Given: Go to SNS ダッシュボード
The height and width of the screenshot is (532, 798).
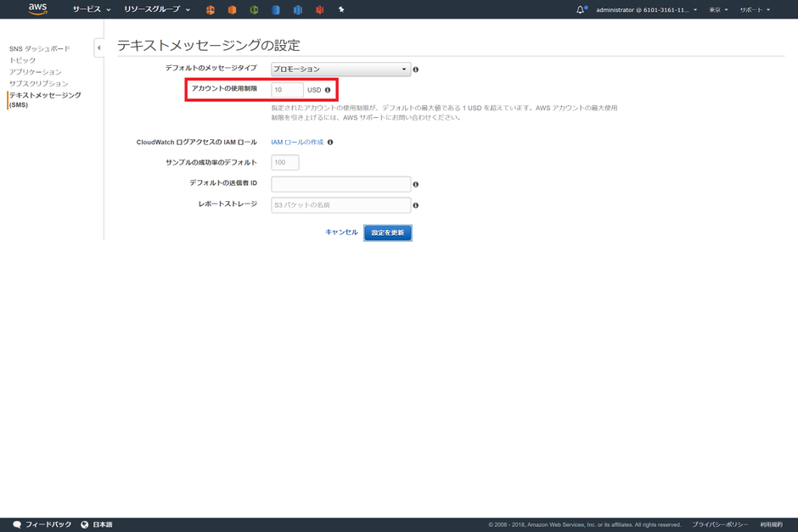Looking at the screenshot, I should [39, 49].
